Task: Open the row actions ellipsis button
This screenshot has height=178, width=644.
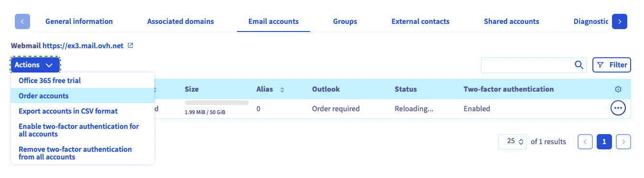Action: pos(618,108)
